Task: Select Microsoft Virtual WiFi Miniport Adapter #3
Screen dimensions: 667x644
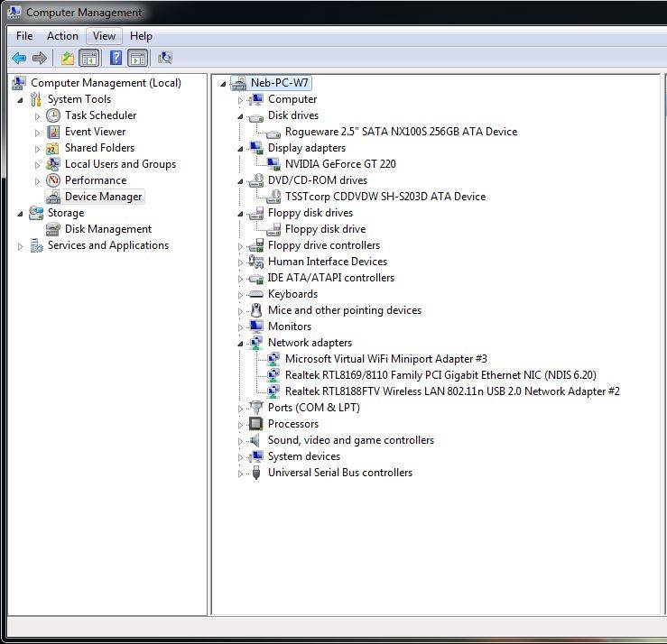Action: coord(385,359)
